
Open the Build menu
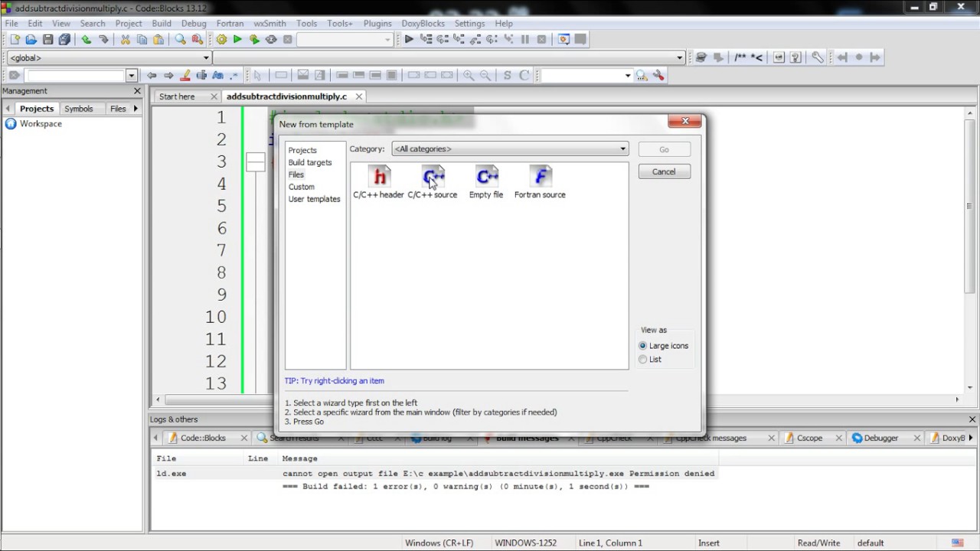pos(162,24)
